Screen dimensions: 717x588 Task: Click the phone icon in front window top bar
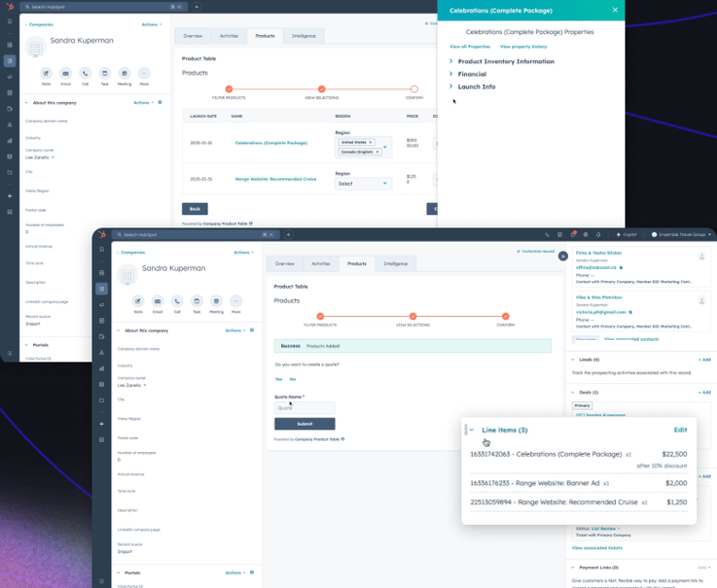click(547, 235)
